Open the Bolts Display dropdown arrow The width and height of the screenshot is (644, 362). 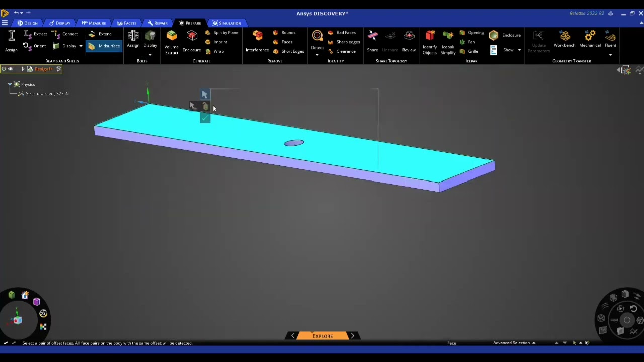[150, 54]
